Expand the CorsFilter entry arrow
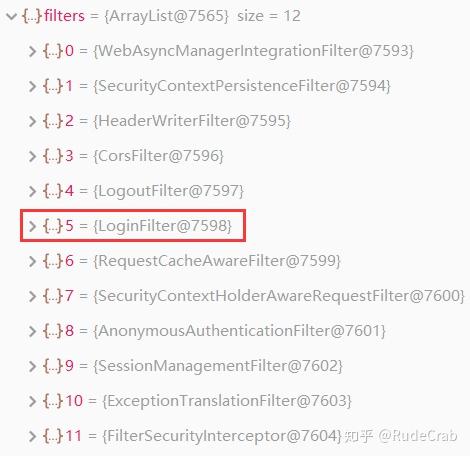Screen dimensions: 470x456 tap(32, 156)
